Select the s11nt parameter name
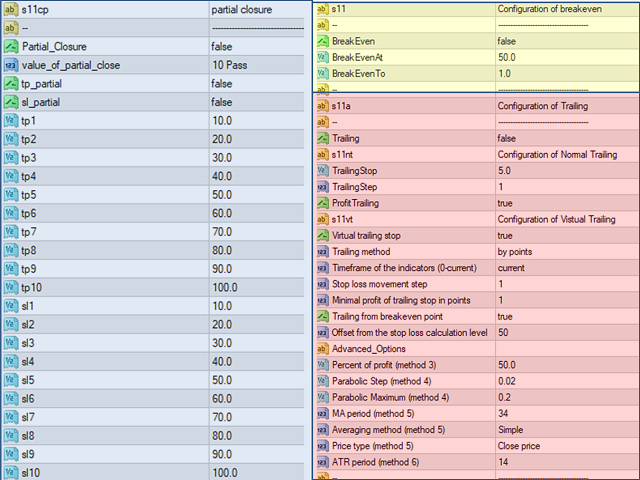This screenshot has width=640, height=480. pyautogui.click(x=342, y=155)
